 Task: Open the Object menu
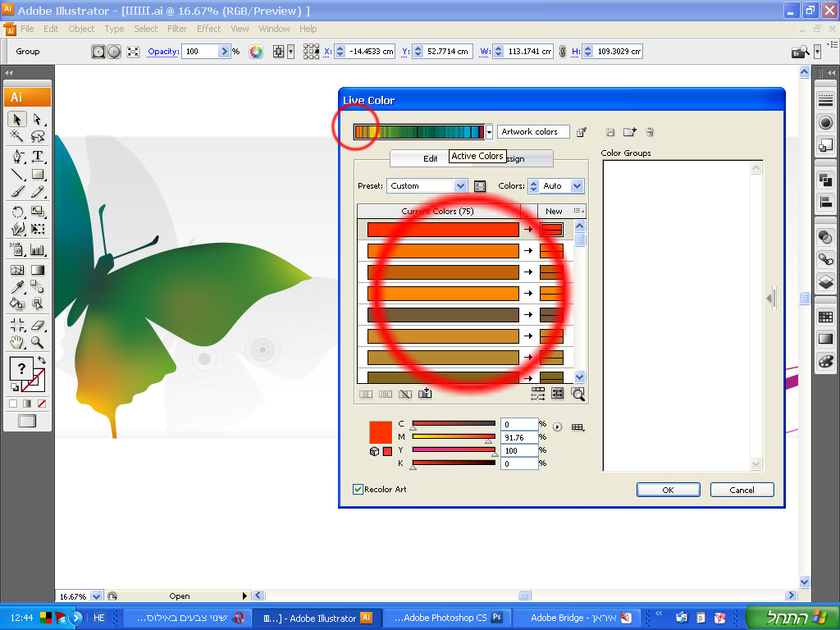coord(81,29)
